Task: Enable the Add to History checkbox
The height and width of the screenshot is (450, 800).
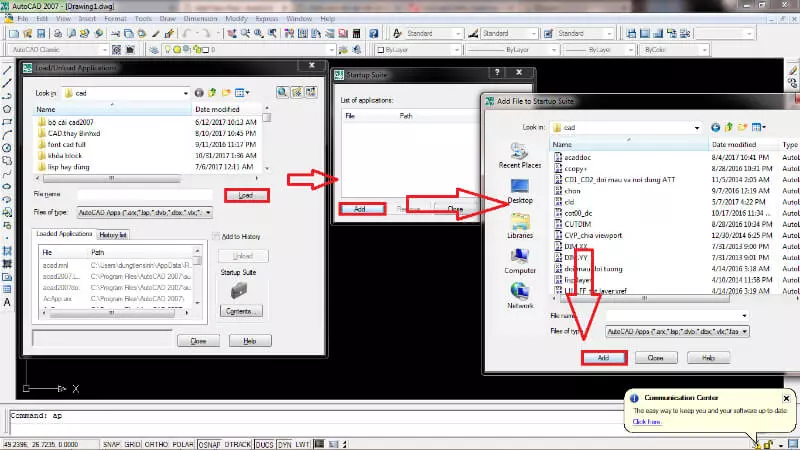Action: (x=216, y=236)
